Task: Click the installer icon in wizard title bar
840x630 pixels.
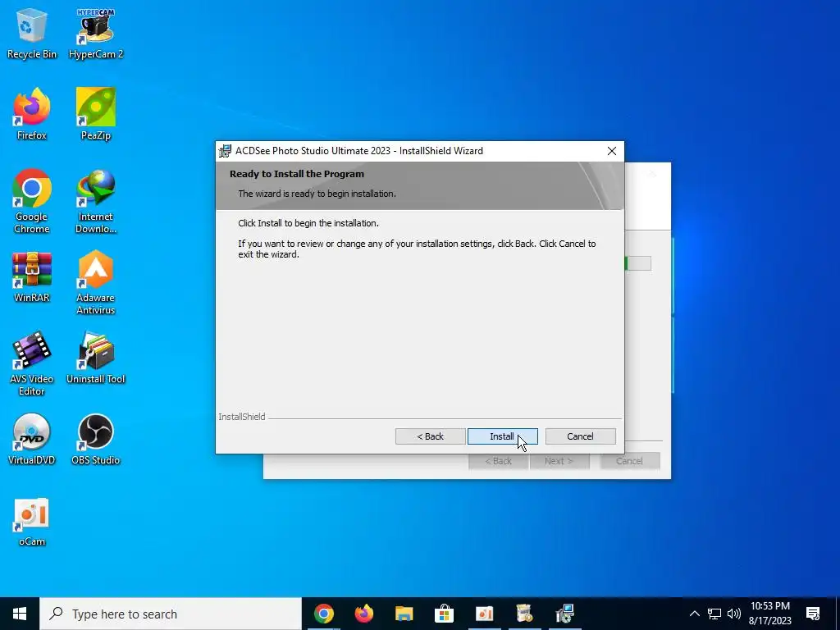Action: (225, 151)
